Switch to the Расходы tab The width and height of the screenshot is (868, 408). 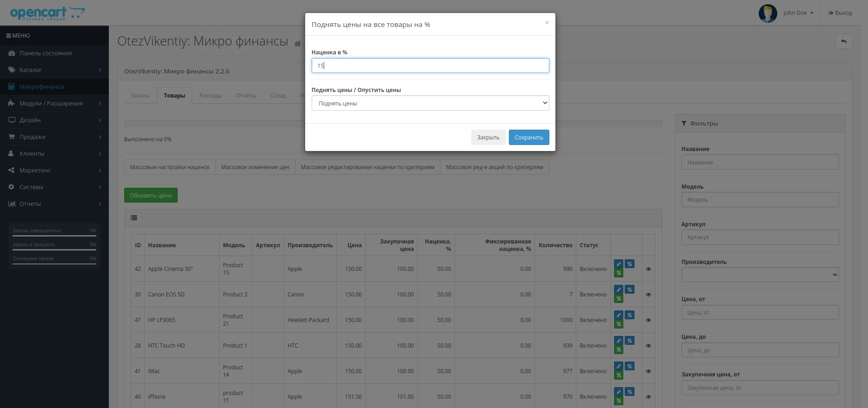(211, 96)
